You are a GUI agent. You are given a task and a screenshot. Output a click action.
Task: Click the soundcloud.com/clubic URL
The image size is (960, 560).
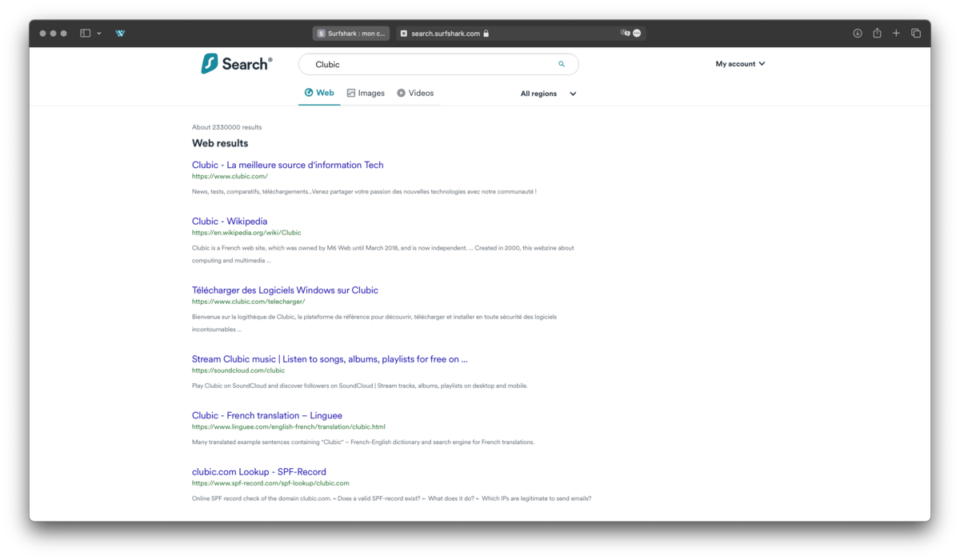point(238,370)
